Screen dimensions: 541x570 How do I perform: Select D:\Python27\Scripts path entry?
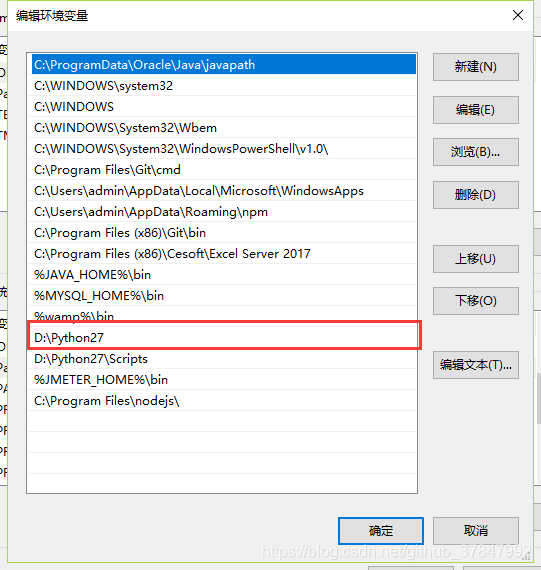[222, 359]
